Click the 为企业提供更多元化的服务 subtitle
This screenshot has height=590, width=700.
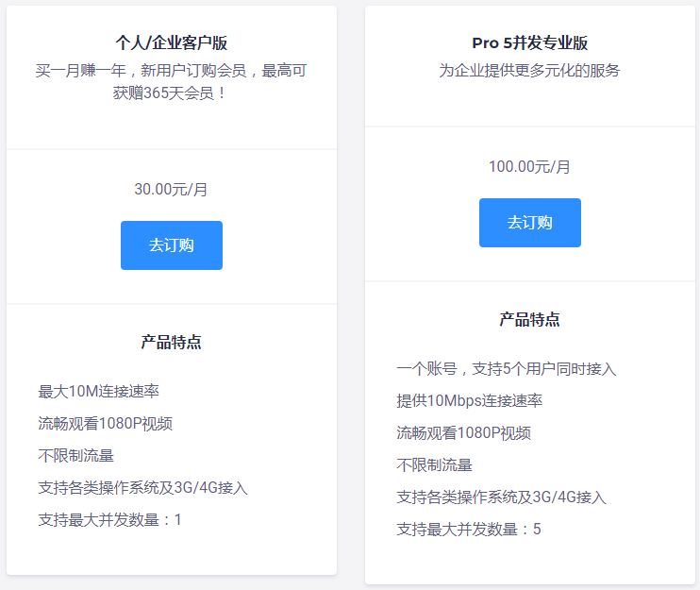click(529, 71)
